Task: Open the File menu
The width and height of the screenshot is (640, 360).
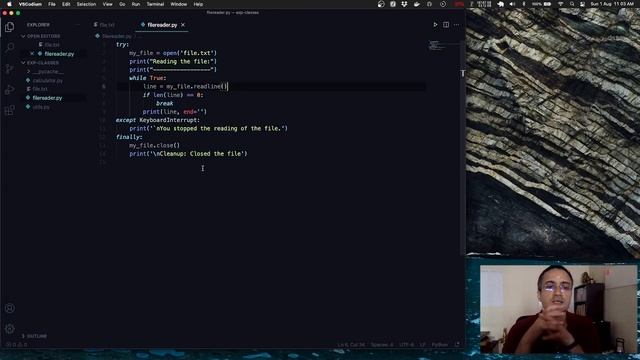Action: [x=52, y=4]
